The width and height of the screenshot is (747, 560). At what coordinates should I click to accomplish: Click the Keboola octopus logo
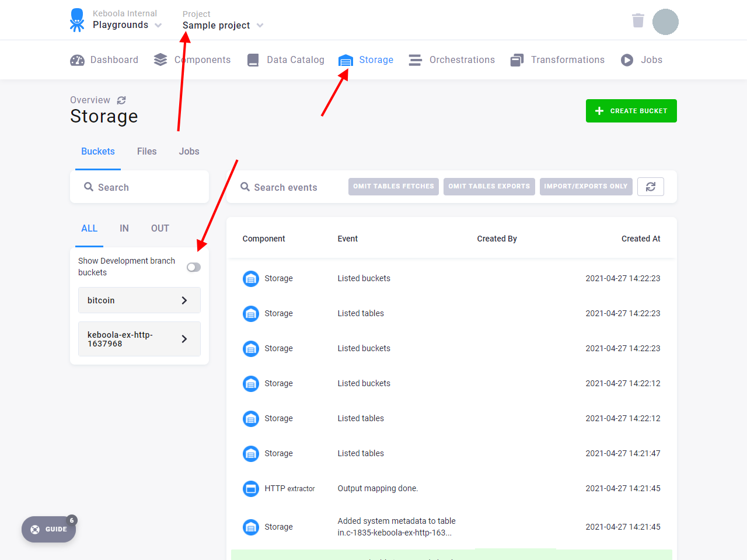(x=76, y=20)
